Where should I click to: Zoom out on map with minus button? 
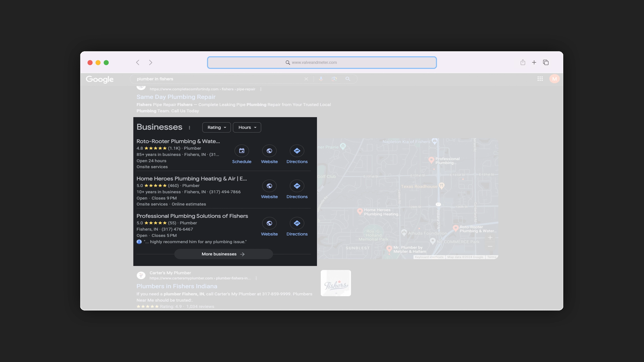pos(490,246)
